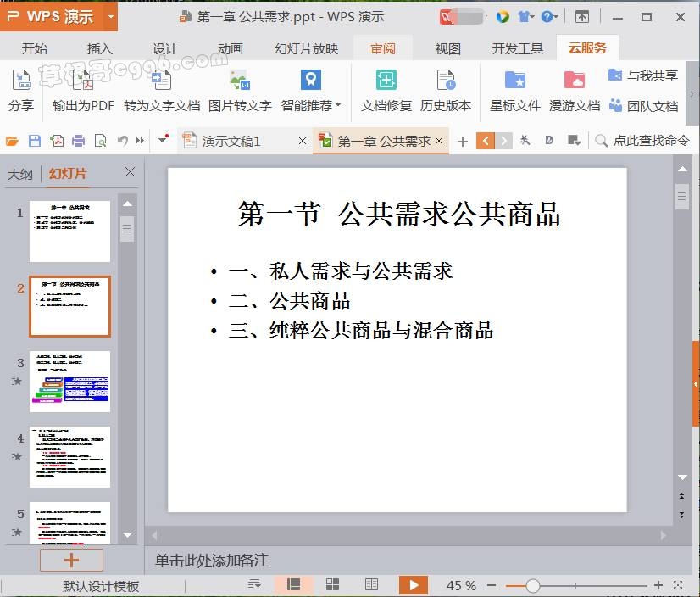
Task: Open the 大纲 outline pane tab
Action: click(20, 174)
